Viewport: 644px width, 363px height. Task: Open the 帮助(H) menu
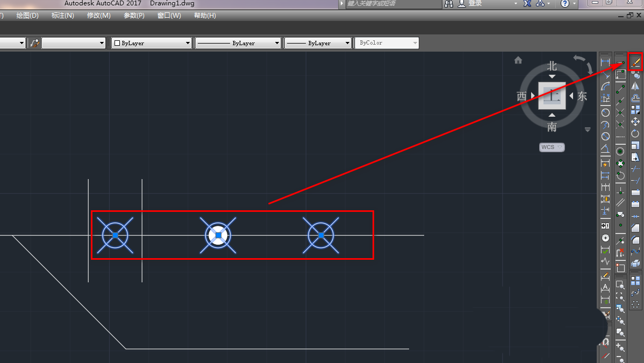(x=205, y=16)
